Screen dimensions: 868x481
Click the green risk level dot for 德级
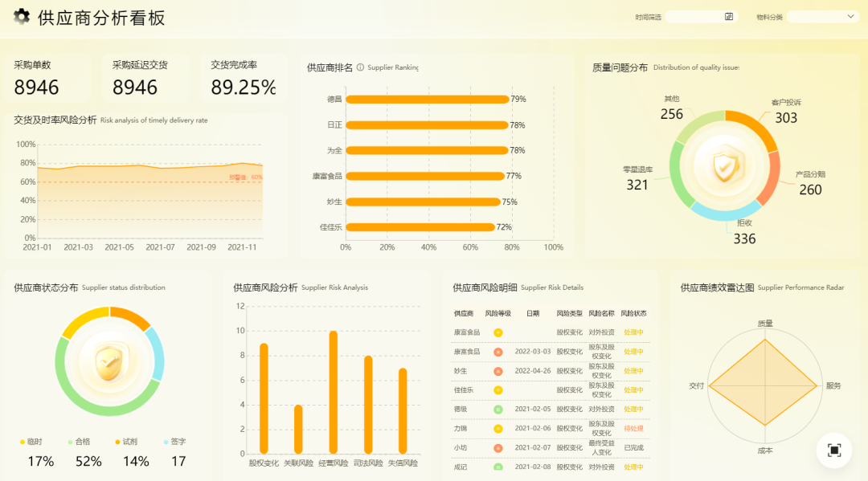(x=498, y=409)
